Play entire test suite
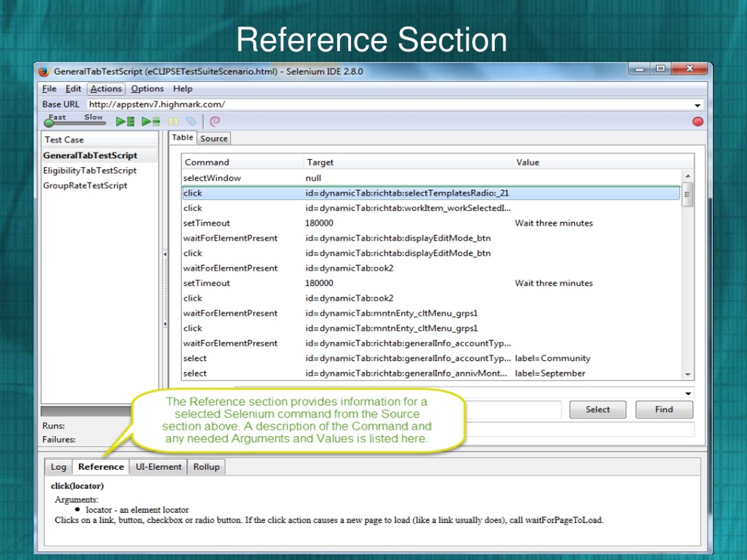 pos(125,122)
